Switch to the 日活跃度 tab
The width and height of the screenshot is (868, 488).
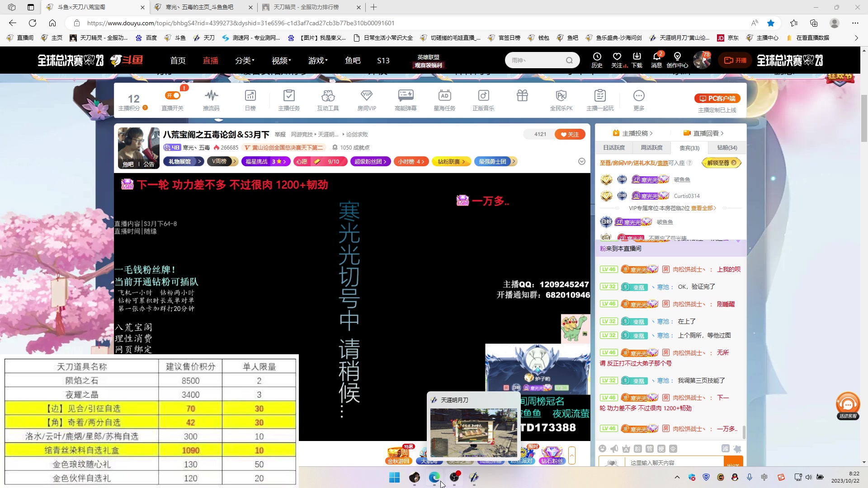pyautogui.click(x=614, y=148)
